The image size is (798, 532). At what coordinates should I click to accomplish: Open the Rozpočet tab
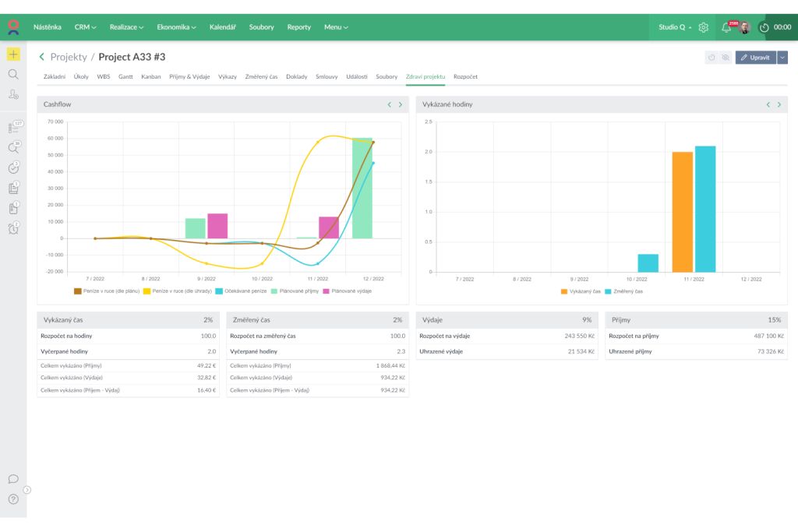click(465, 77)
